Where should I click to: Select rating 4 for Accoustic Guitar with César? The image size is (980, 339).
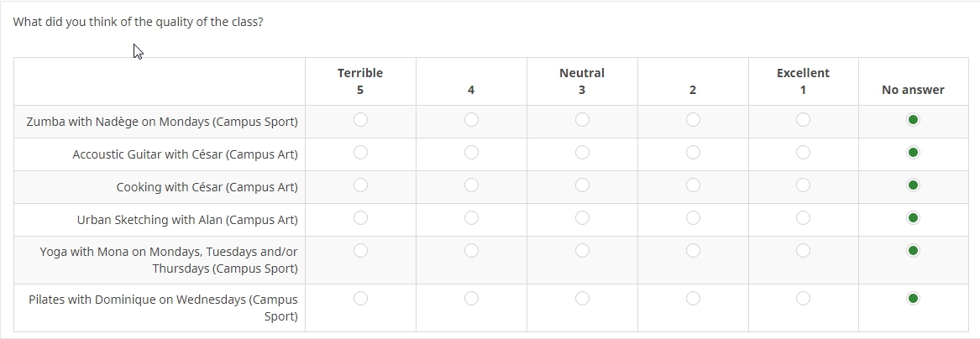[x=471, y=153]
